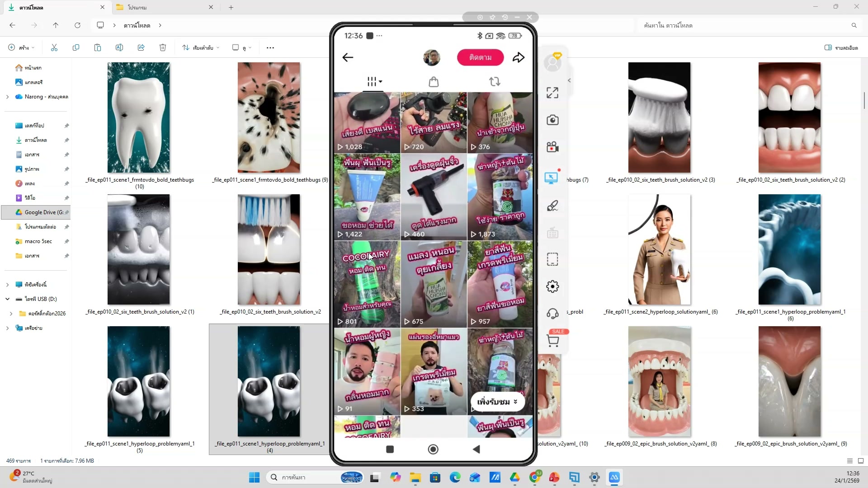Screen dimensions: 868x488
Task: Open the SALE shopping cart icon
Action: click(x=553, y=341)
